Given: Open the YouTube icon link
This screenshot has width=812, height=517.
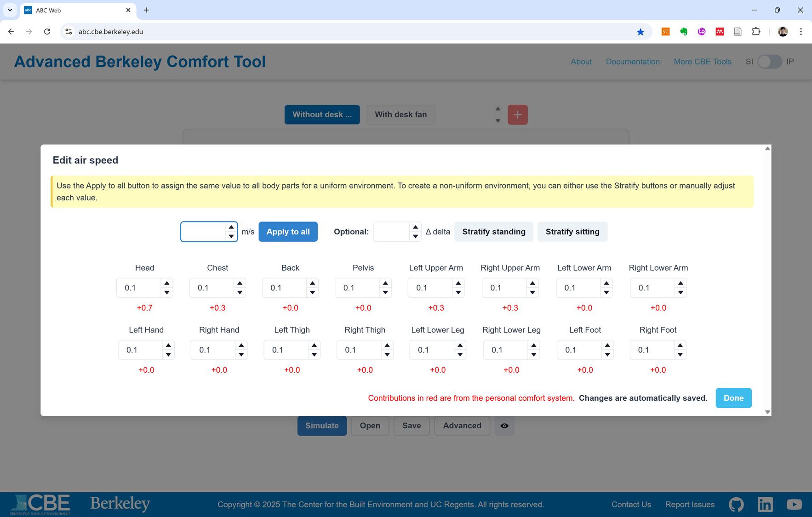Looking at the screenshot, I should click(794, 504).
